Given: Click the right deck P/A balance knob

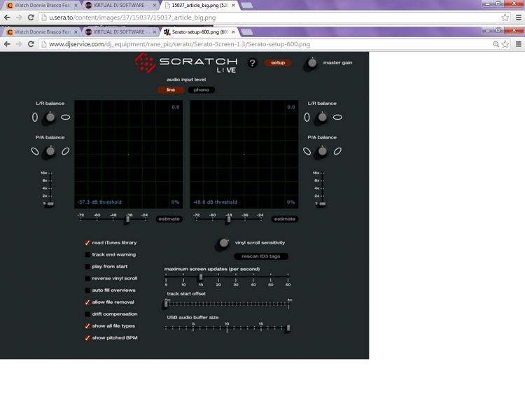Looking at the screenshot, I should pyautogui.click(x=322, y=151).
